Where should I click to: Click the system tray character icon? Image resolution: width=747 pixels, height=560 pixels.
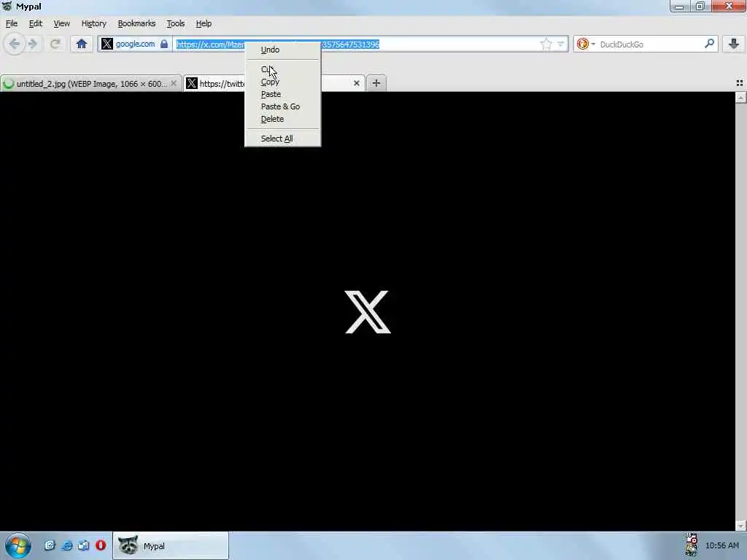[692, 545]
